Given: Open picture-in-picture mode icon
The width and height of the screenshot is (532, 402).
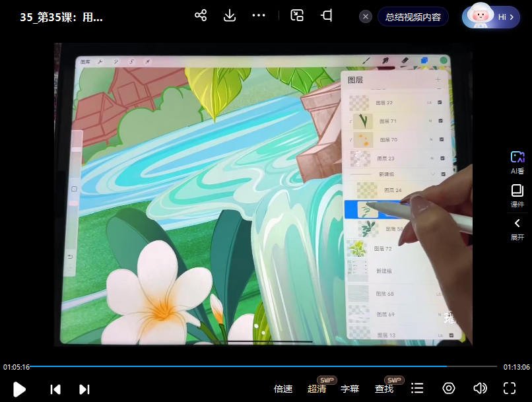Looking at the screenshot, I should click(x=296, y=15).
